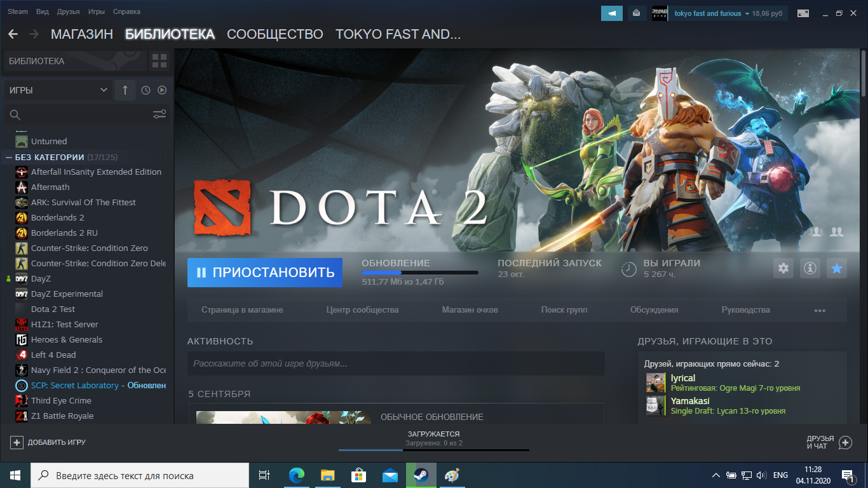Open the Друзья menu
Viewport: 868px width, 488px height.
coord(69,11)
